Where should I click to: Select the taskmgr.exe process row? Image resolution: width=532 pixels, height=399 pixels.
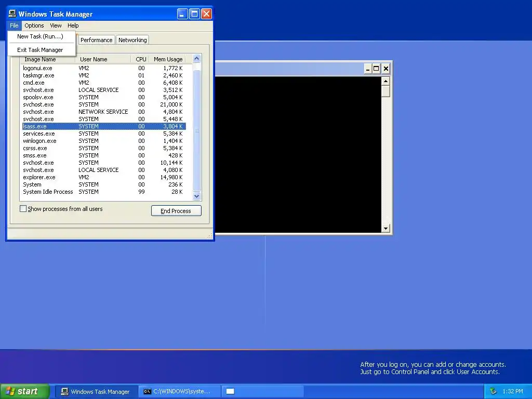click(x=103, y=75)
